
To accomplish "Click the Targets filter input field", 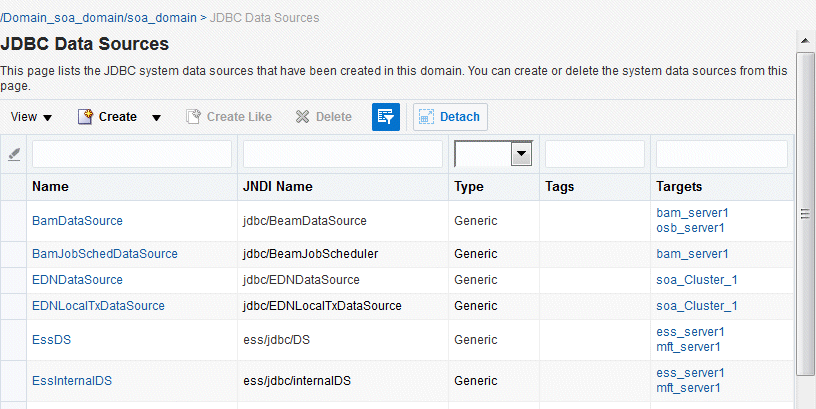I will pyautogui.click(x=722, y=154).
